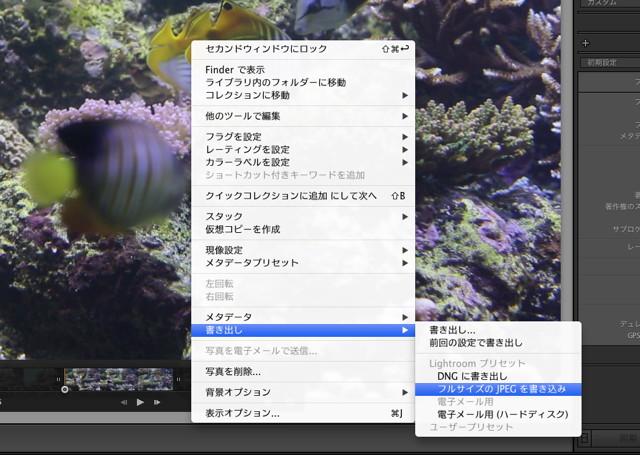Viewport: 640px width, 455px height.
Task: Step back one frame with the left arrow icon
Action: 124,402
